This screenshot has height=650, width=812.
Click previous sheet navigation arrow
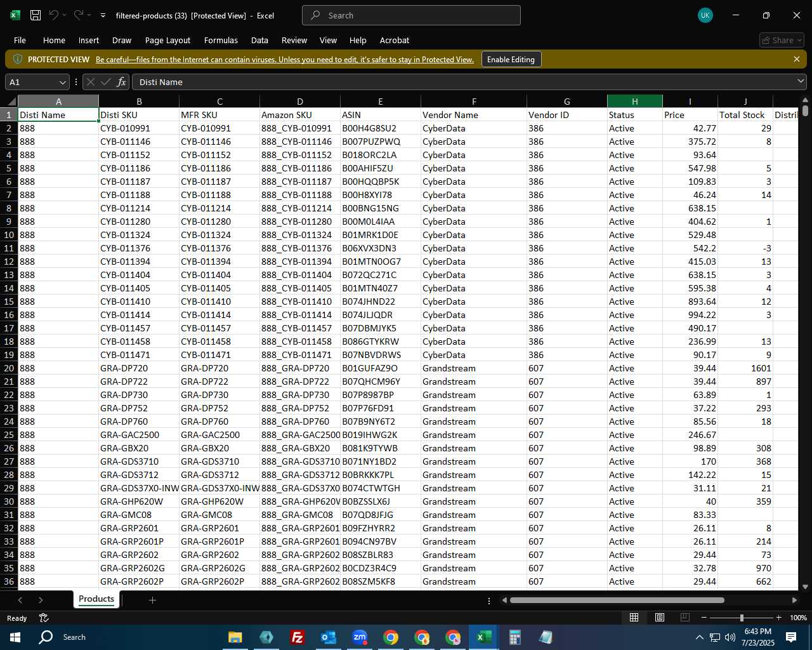[x=20, y=600]
